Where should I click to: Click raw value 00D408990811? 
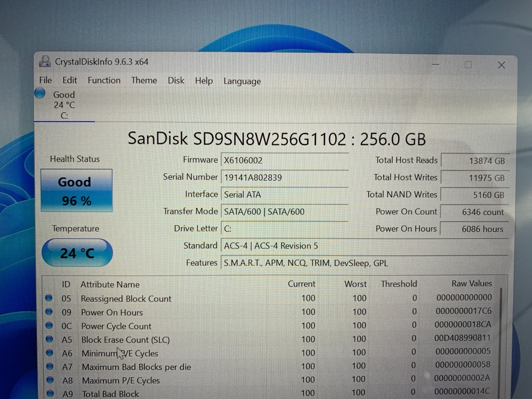click(x=463, y=338)
